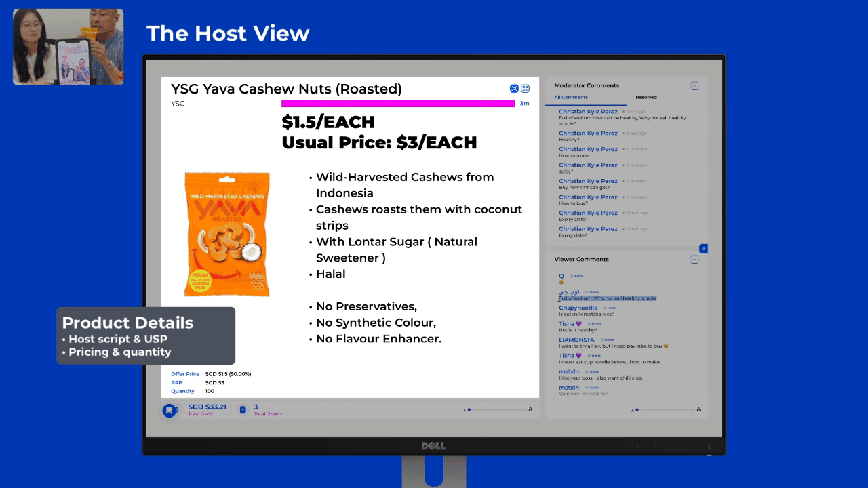Screen dimensions: 868x488
Task: Click the "3m" timer label
Action: [x=524, y=104]
